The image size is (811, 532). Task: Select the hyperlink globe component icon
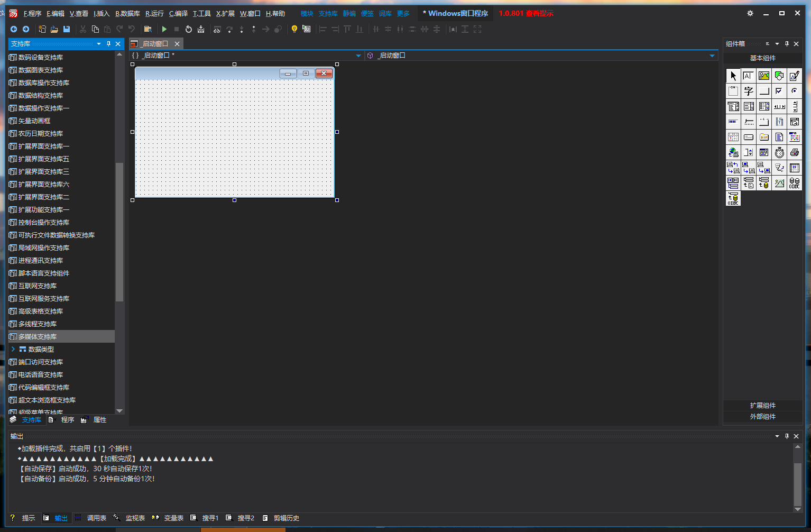(x=733, y=152)
